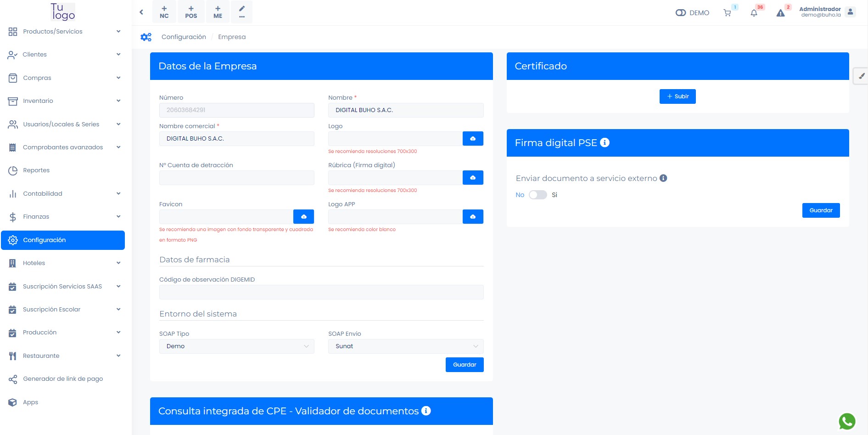Click the Logo upload cloud button

(x=473, y=139)
